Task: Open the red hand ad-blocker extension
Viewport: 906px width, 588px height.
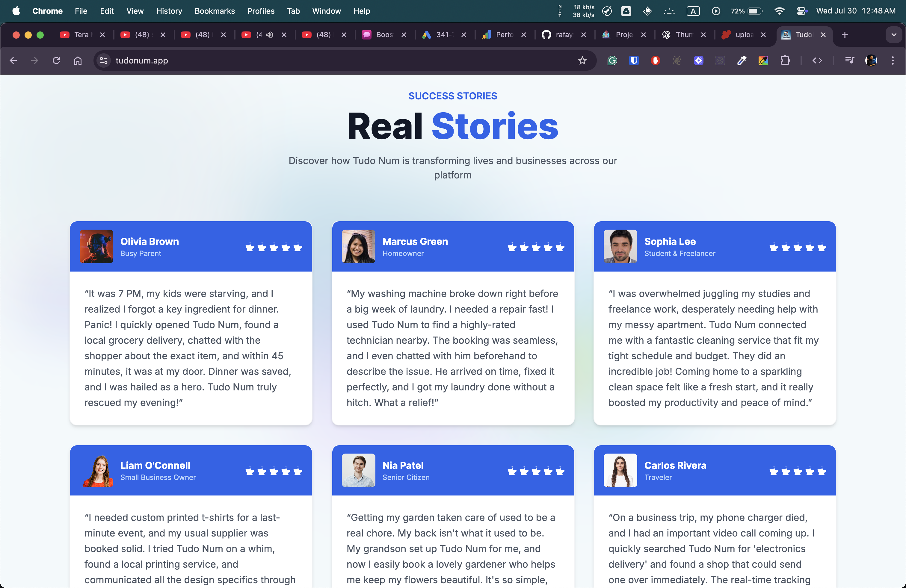Action: [655, 60]
